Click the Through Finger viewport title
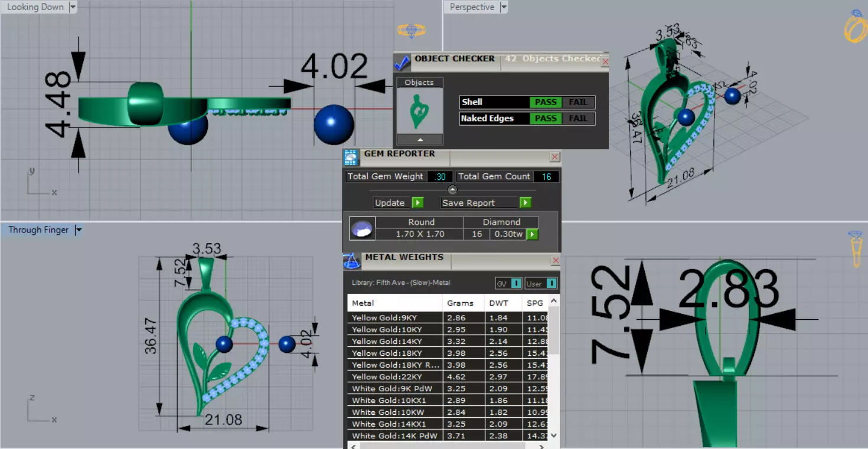 point(38,230)
